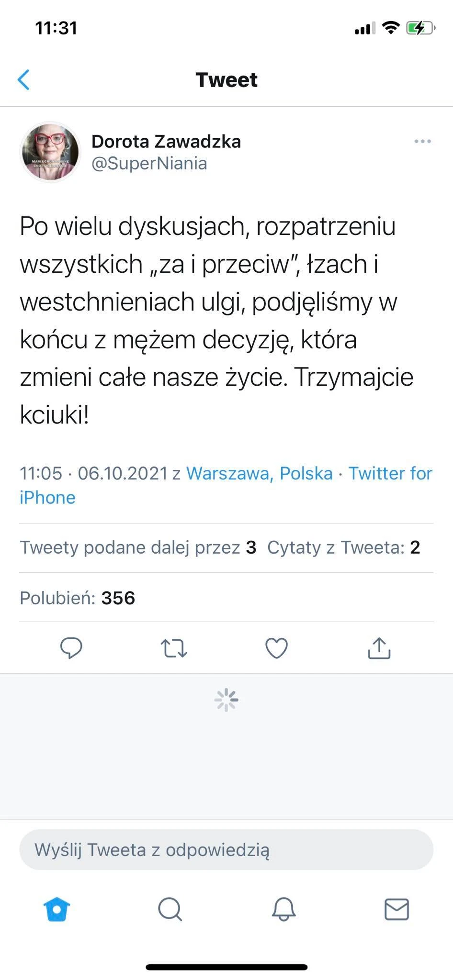The image size is (453, 980).
Task: Tap the battery charging status icon
Action: tap(420, 28)
